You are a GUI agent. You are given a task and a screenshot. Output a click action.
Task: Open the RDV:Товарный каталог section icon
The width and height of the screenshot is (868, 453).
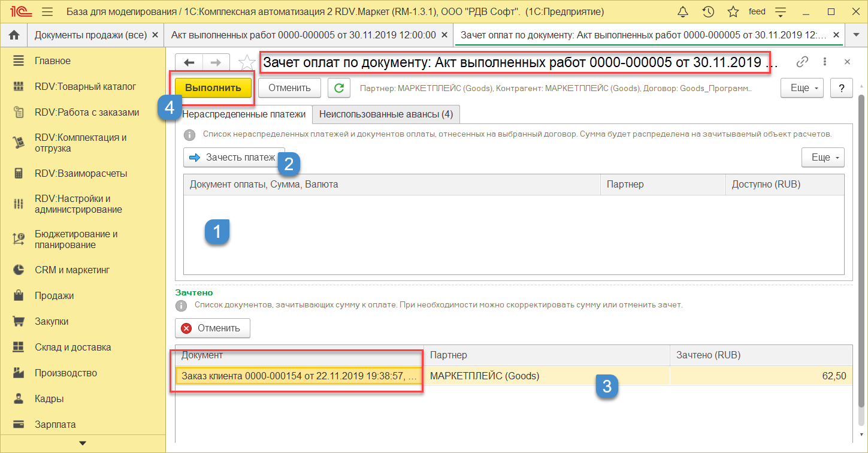click(x=19, y=86)
